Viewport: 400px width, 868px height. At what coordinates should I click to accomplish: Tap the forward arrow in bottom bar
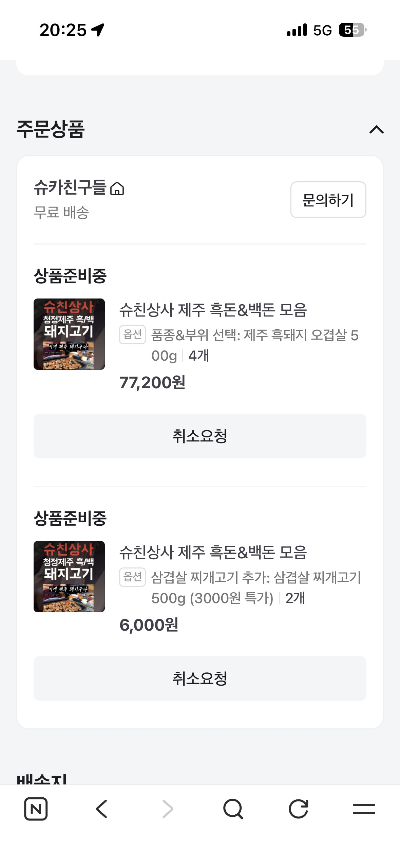168,809
